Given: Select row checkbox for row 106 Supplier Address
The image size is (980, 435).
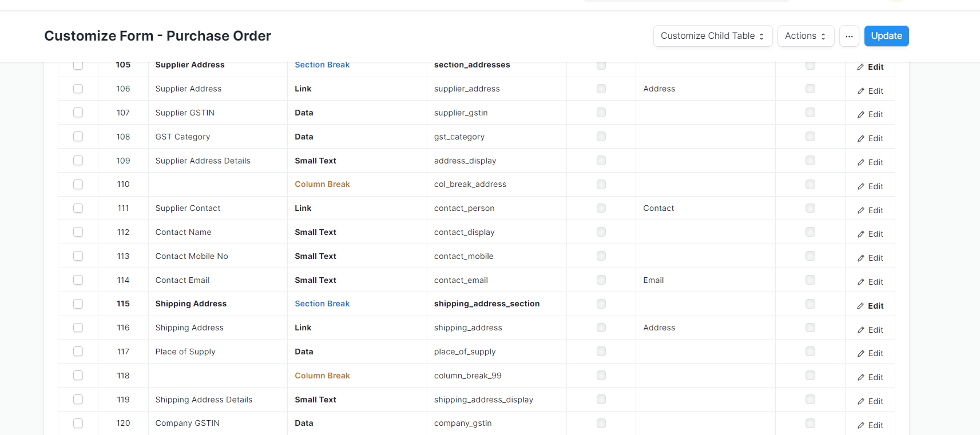Looking at the screenshot, I should [78, 89].
